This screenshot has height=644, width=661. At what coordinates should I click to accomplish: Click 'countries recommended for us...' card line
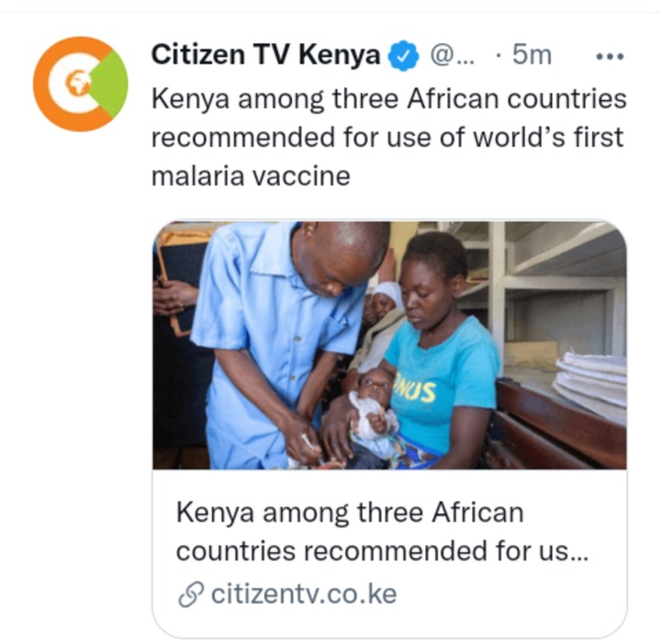(382, 551)
